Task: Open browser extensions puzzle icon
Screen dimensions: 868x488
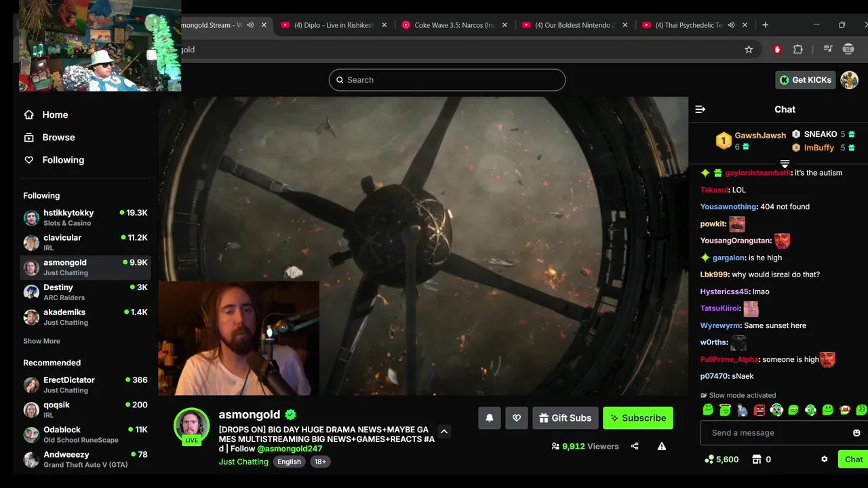Action: [x=798, y=49]
